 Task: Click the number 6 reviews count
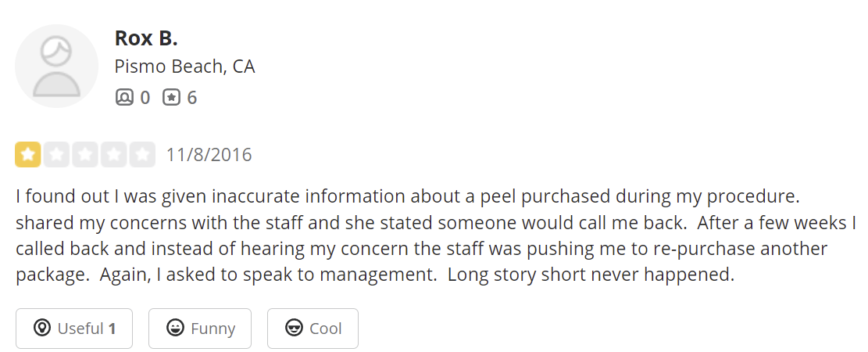click(x=191, y=98)
